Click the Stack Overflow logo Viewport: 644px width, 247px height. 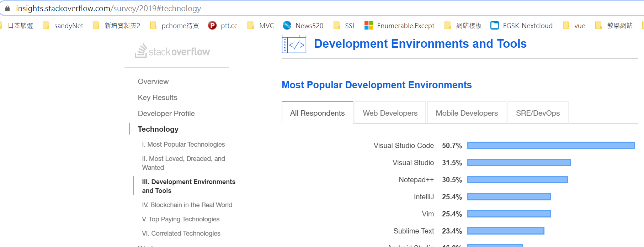pyautogui.click(x=172, y=51)
